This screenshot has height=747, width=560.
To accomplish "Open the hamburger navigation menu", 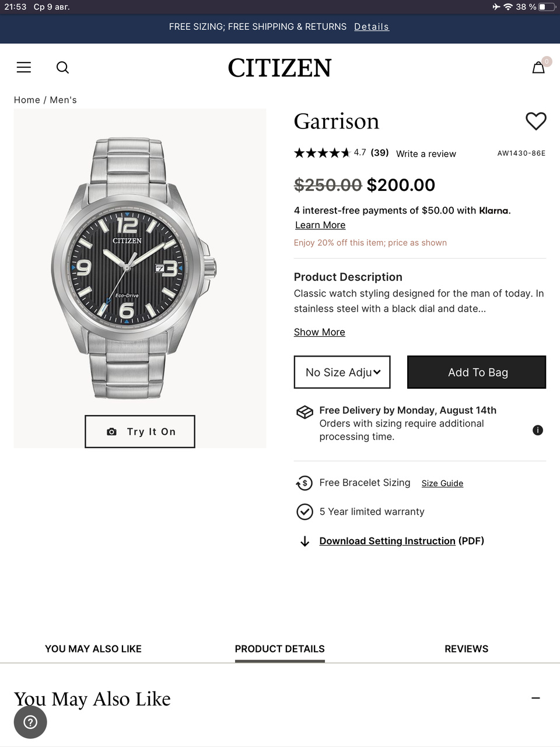I will [x=24, y=68].
